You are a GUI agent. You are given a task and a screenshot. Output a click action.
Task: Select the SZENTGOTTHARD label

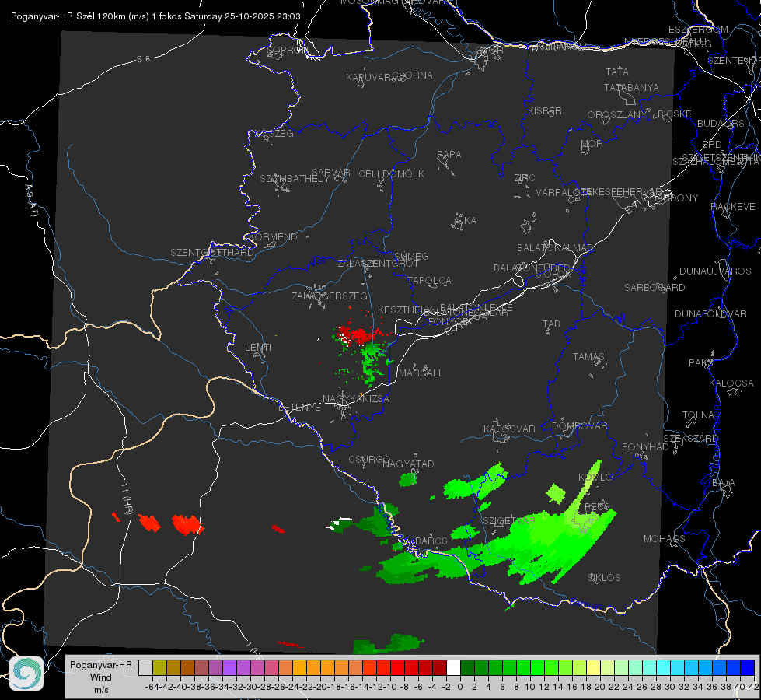click(212, 253)
